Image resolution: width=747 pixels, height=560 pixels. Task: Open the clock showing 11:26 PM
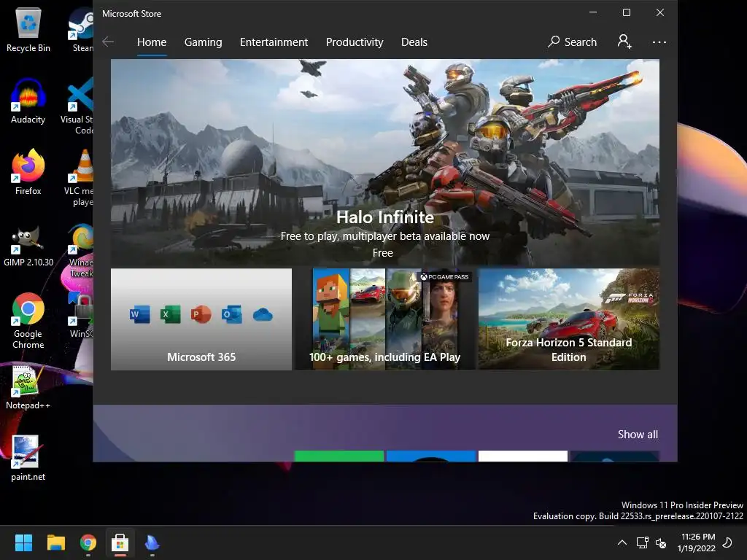tap(697, 542)
